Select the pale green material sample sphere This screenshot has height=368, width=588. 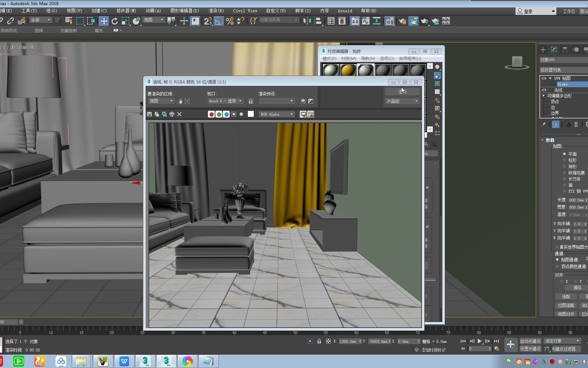[331, 70]
